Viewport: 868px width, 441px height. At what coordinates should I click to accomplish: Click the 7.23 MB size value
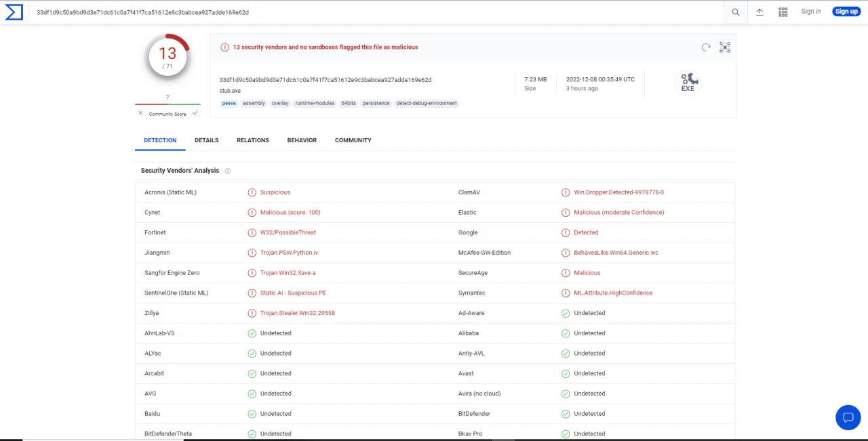click(536, 79)
